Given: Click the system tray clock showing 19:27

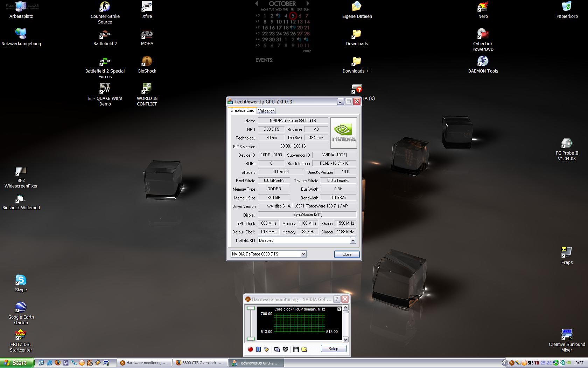Looking at the screenshot, I should 579,363.
